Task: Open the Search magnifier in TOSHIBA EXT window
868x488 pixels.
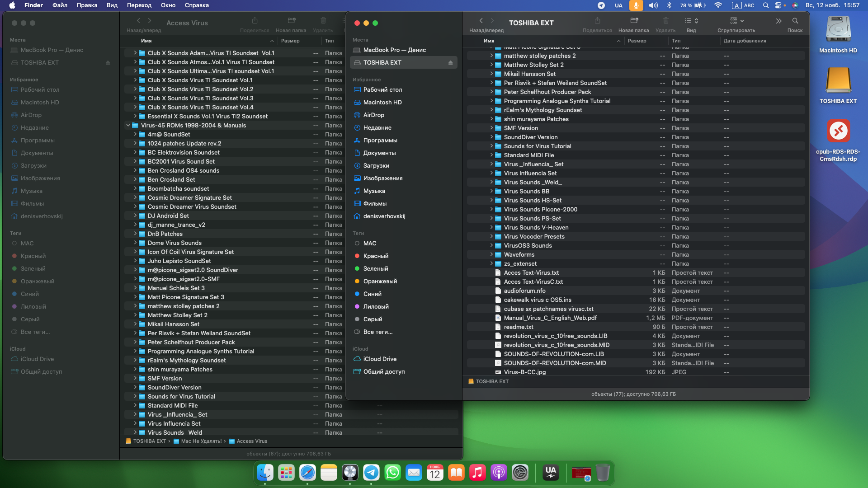Action: coord(795,21)
